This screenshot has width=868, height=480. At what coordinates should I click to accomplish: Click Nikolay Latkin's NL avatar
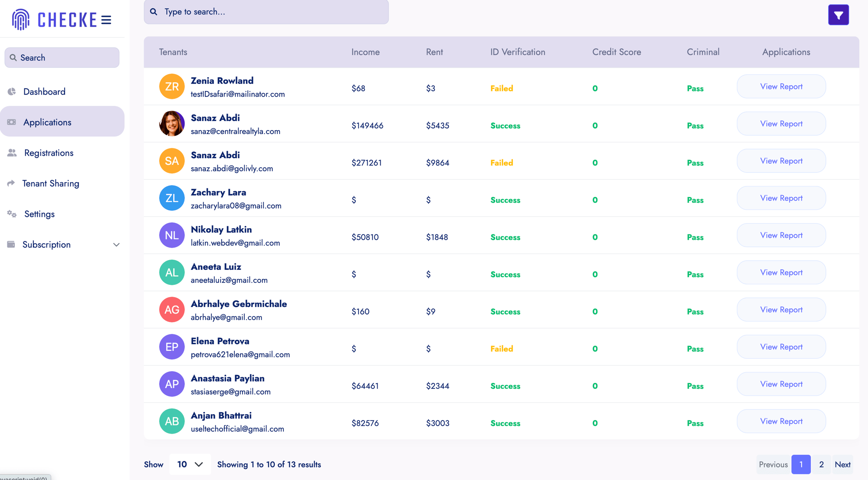coord(172,235)
